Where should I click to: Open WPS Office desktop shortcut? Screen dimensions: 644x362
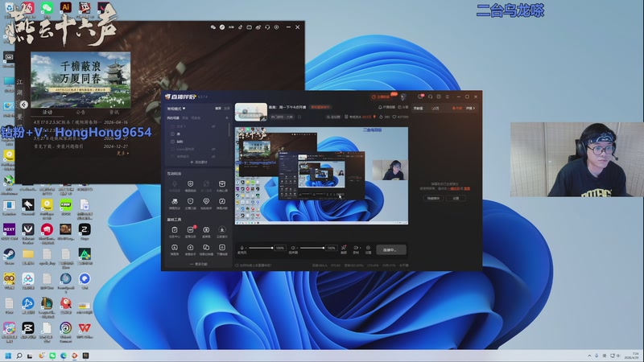(85, 328)
